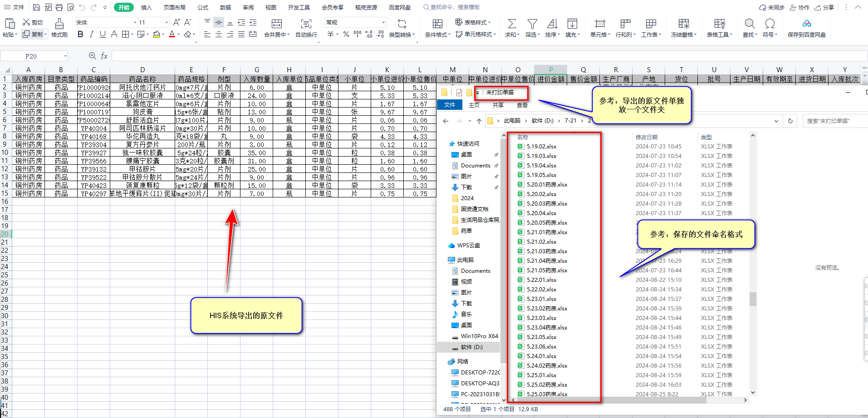Click the fx insert function icon
The width and height of the screenshot is (868, 418).
[104, 56]
